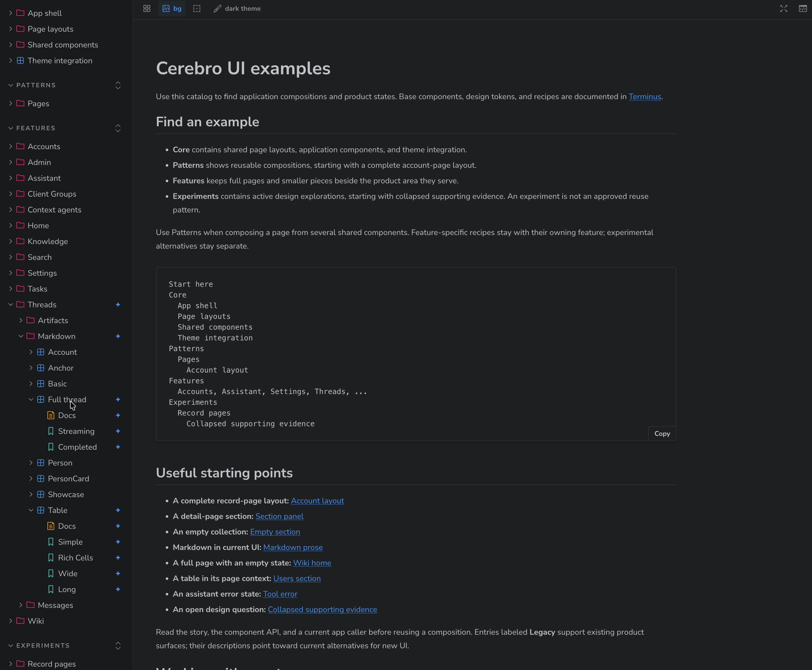Collapse the PATTERNS section header

[x=32, y=85]
